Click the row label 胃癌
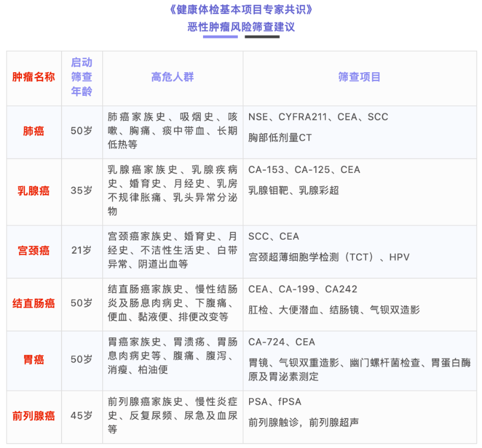Image resolution: width=482 pixels, height=448 pixels. click(34, 360)
